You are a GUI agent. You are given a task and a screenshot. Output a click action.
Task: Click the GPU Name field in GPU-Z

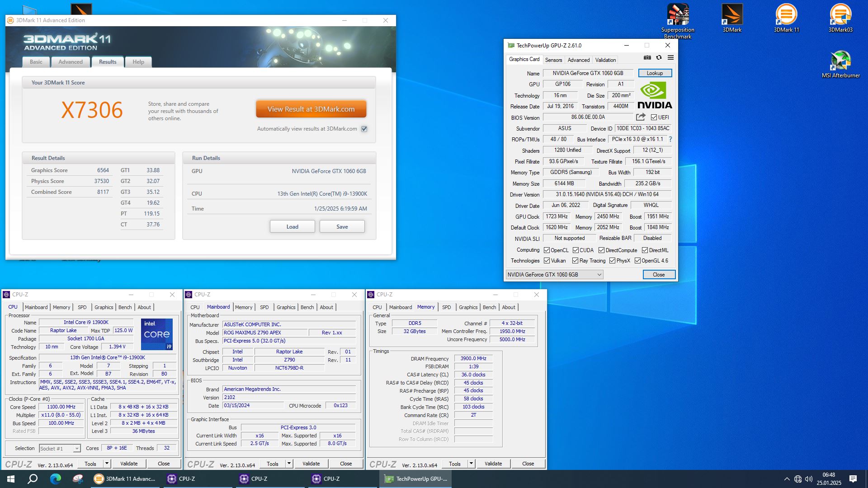click(588, 73)
